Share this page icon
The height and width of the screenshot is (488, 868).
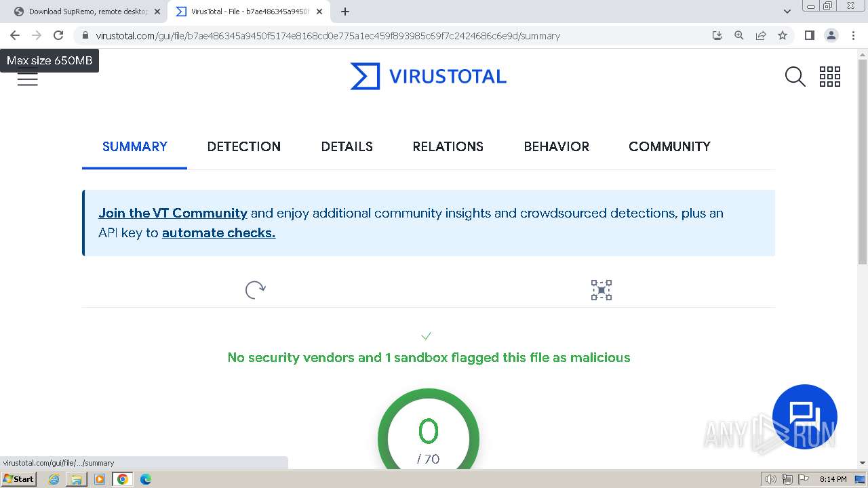point(761,35)
